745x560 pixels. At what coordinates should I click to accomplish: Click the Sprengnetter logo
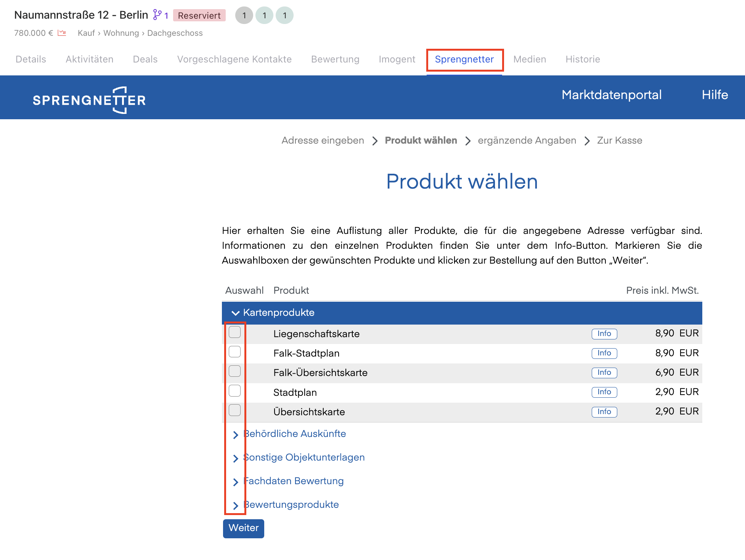89,100
